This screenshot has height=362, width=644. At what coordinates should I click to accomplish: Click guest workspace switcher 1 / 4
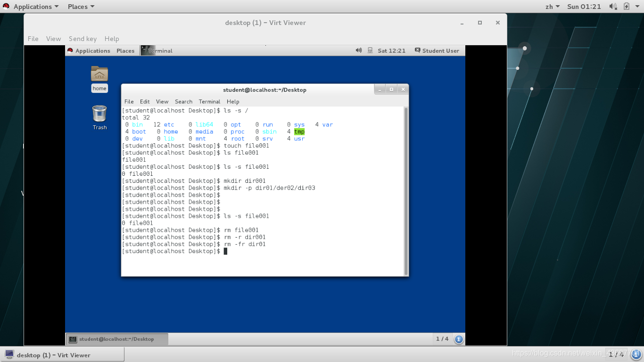tap(442, 339)
